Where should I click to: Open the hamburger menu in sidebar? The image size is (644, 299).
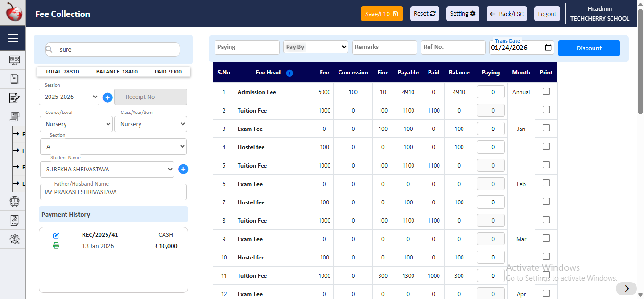coord(13,38)
